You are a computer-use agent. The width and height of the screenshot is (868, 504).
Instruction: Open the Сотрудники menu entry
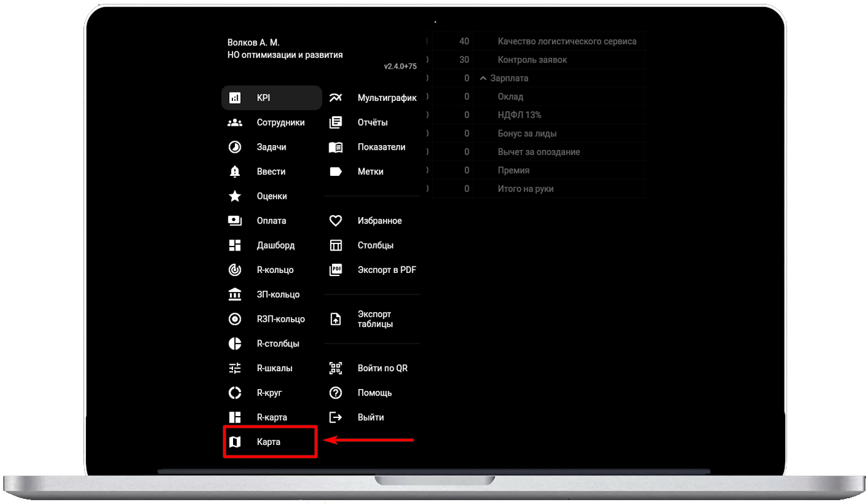pyautogui.click(x=281, y=123)
